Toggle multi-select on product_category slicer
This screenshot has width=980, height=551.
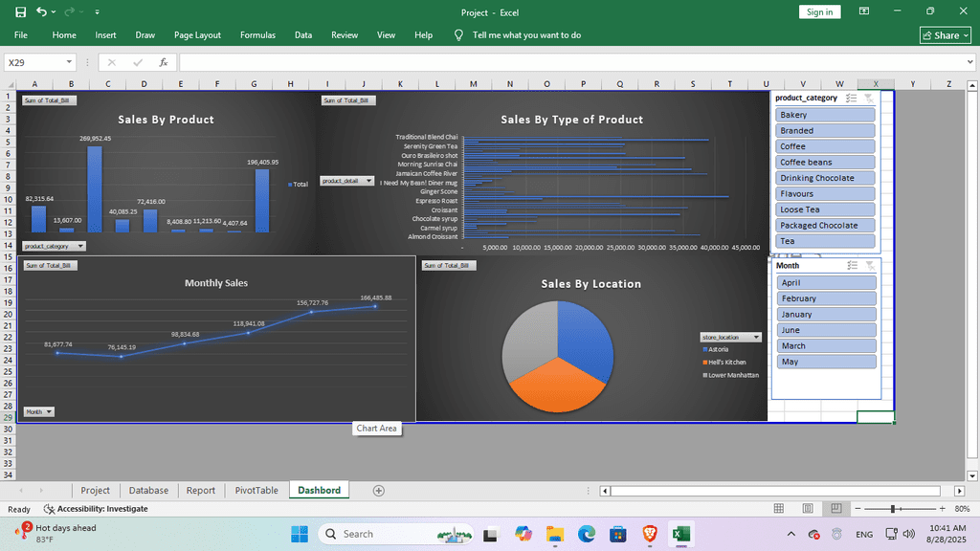pyautogui.click(x=852, y=98)
